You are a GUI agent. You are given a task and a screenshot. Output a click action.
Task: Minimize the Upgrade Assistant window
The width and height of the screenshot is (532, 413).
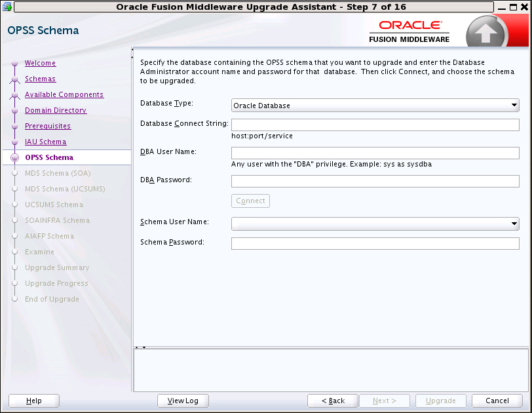point(503,7)
